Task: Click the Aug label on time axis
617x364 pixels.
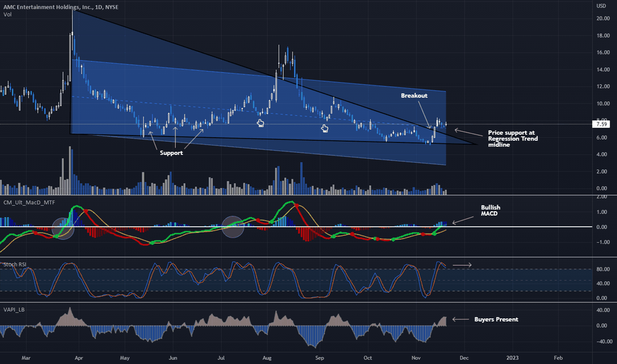Action: (x=267, y=357)
